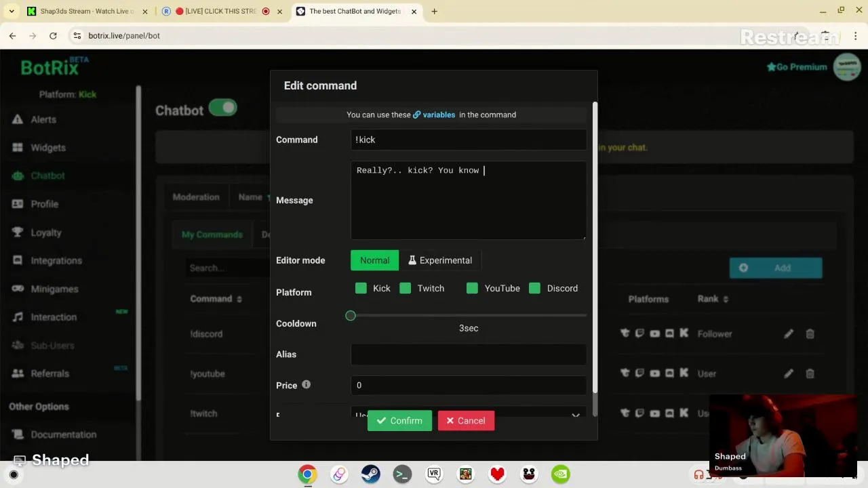Click inside the Message text area

[469, 200]
